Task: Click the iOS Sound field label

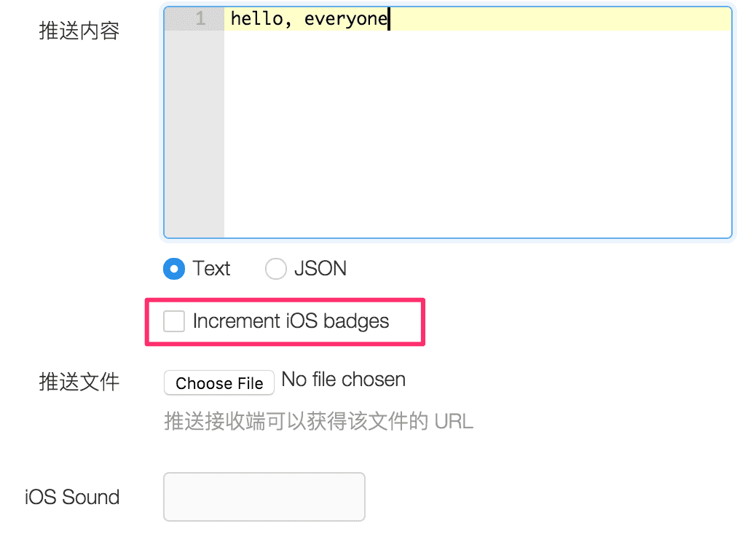Action: pos(72,498)
